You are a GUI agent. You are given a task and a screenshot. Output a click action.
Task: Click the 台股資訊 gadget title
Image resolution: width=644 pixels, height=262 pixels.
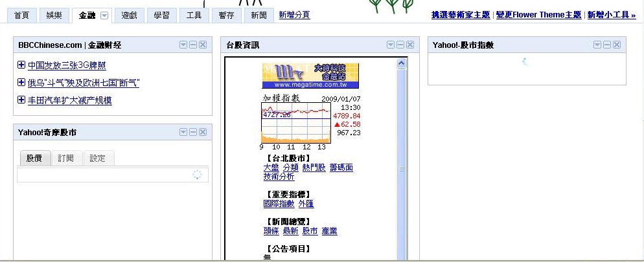pos(243,45)
